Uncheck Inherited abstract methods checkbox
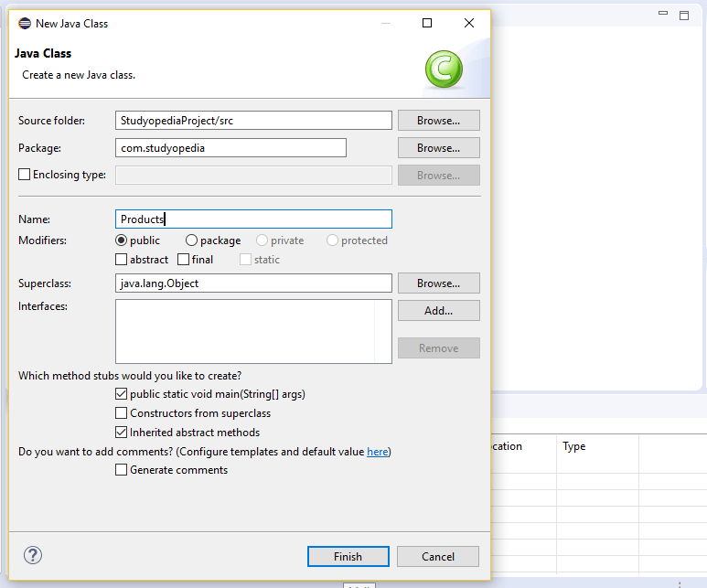707x588 pixels. (121, 433)
